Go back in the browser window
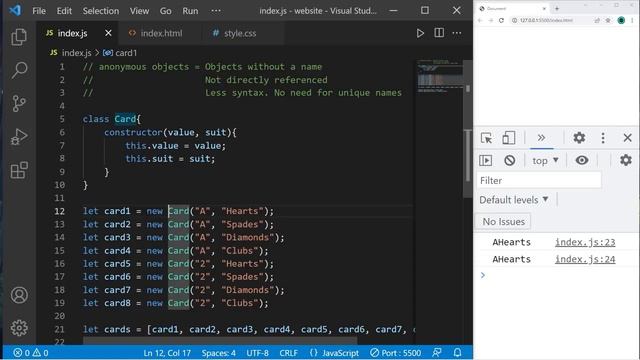Viewport: 640px width, 360px height. point(480,20)
